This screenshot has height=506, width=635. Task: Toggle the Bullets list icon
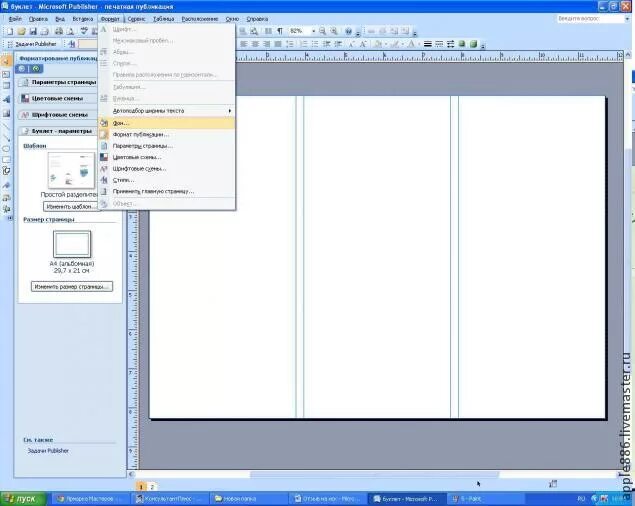pos(315,44)
